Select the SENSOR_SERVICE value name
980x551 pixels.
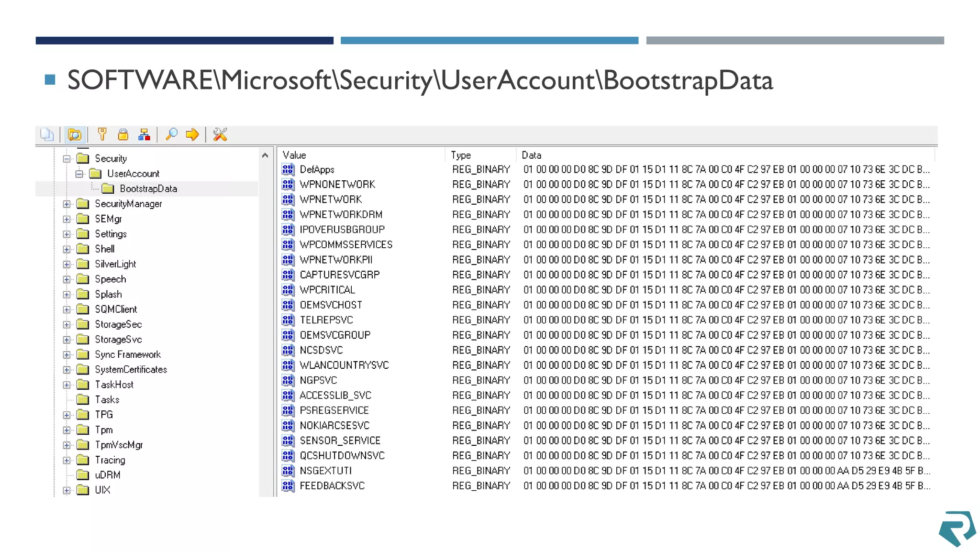(x=340, y=441)
